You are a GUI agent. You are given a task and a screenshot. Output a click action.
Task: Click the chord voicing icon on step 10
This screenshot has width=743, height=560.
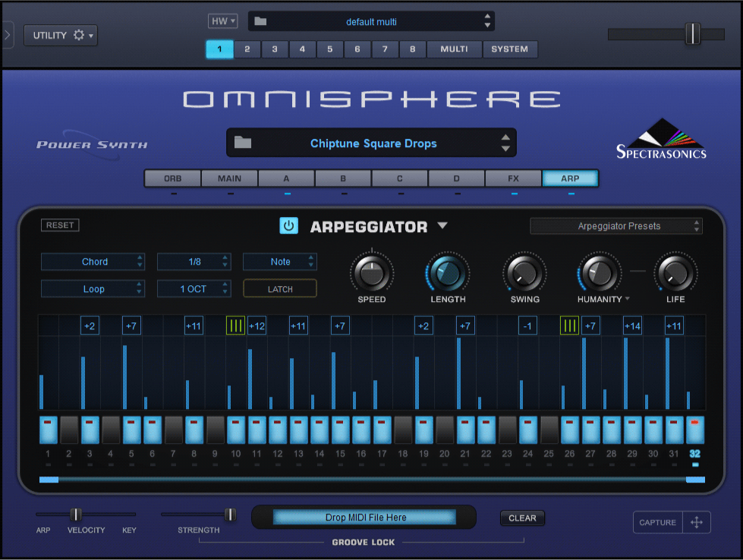(235, 326)
